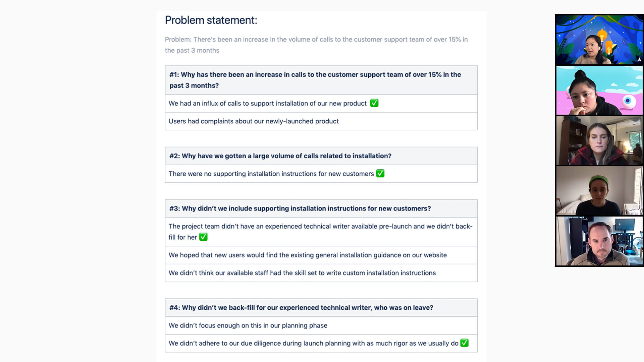Viewport: 644px width, 362px height.
Task: Select the video of the woman in red plaid
Action: click(x=599, y=140)
